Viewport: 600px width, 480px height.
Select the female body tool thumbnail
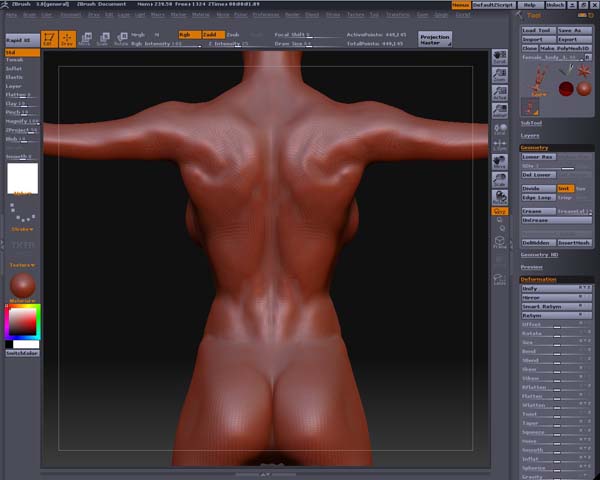pos(539,80)
